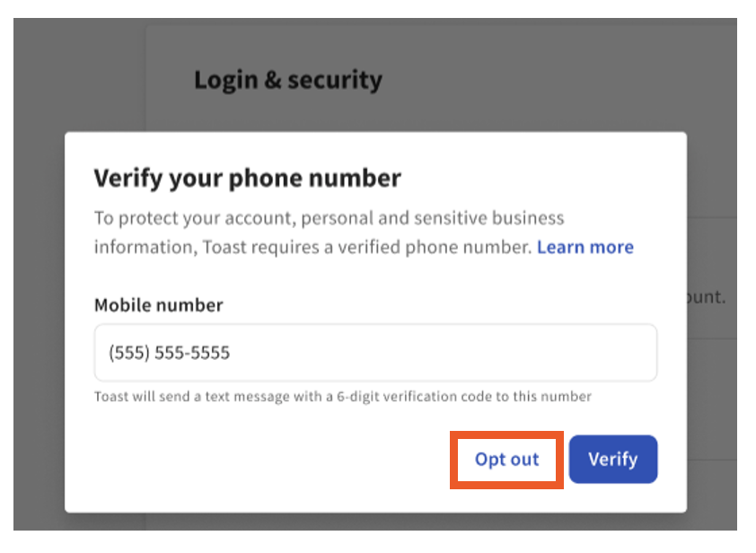Click the Verify your phone number heading

pyautogui.click(x=248, y=178)
